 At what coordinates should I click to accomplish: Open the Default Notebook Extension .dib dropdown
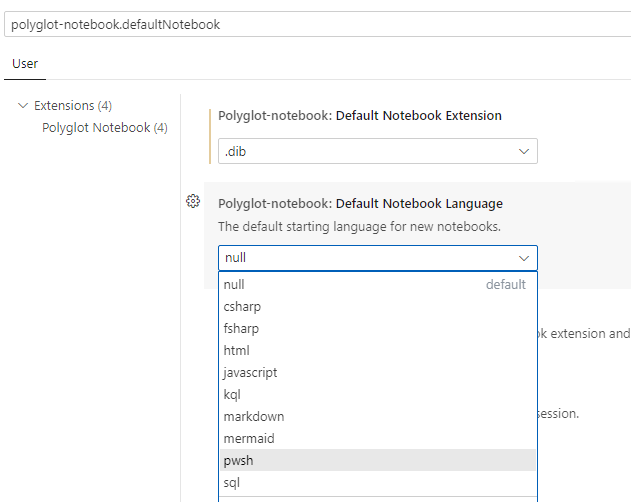pos(377,151)
